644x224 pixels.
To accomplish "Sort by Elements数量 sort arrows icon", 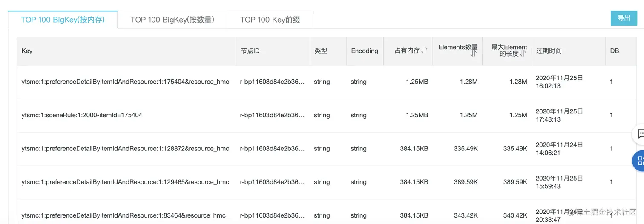I will click(473, 54).
